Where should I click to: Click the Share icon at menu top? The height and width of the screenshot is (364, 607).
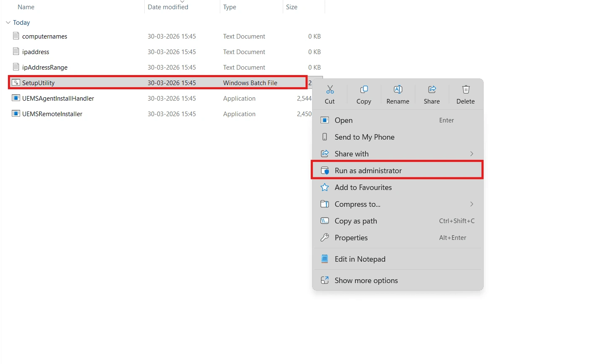pos(432,89)
